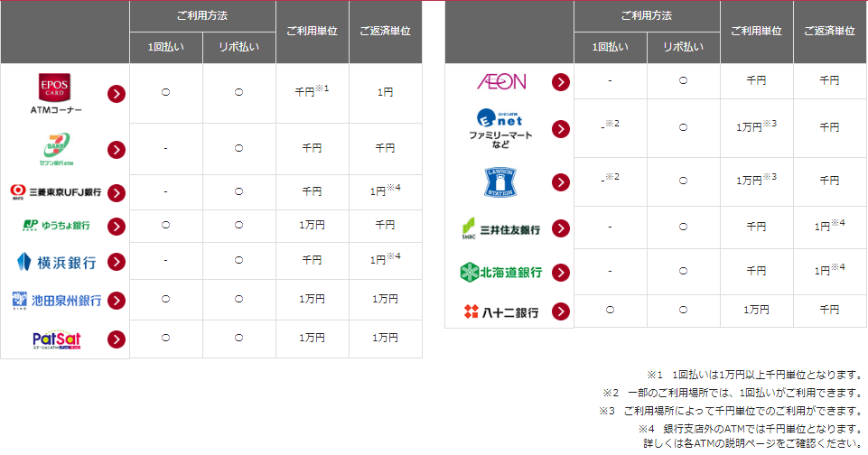Screen dimensions: 868x455
Task: Click the red arrow beside AEON
Action: (561, 82)
